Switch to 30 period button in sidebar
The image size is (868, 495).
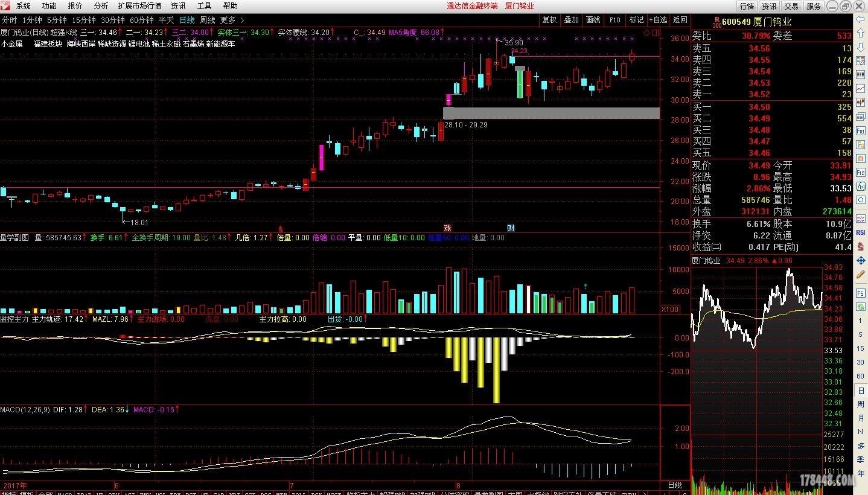(x=860, y=362)
